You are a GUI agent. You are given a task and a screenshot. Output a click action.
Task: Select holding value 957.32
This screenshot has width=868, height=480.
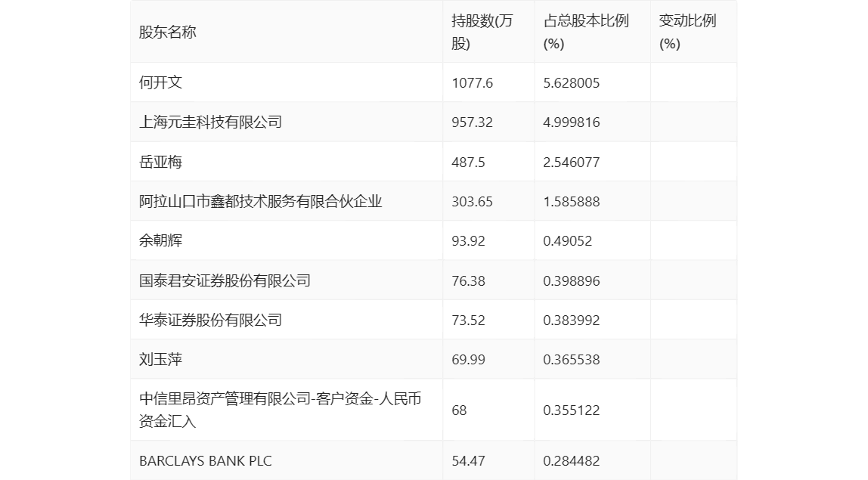[473, 122]
